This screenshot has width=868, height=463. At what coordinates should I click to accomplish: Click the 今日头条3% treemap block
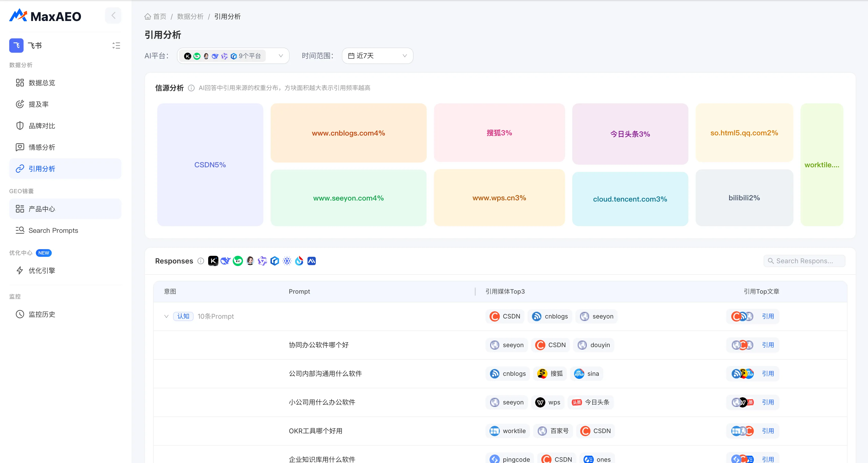630,134
